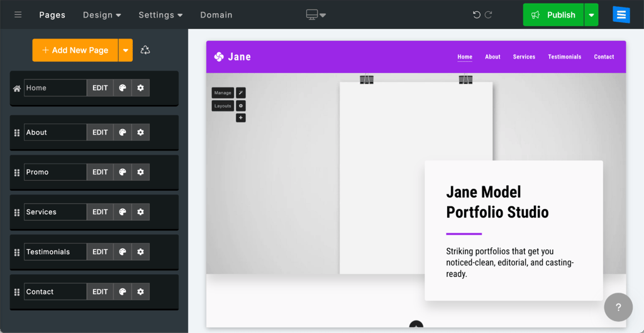The height and width of the screenshot is (333, 644).
Task: Open palette design for Promo page
Action: pos(123,172)
